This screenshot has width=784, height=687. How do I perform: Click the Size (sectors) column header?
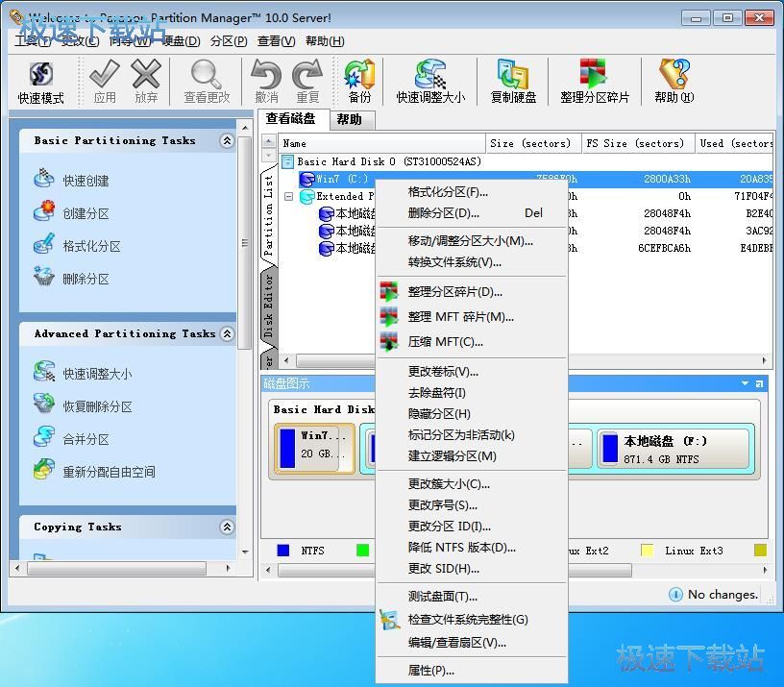(x=533, y=143)
